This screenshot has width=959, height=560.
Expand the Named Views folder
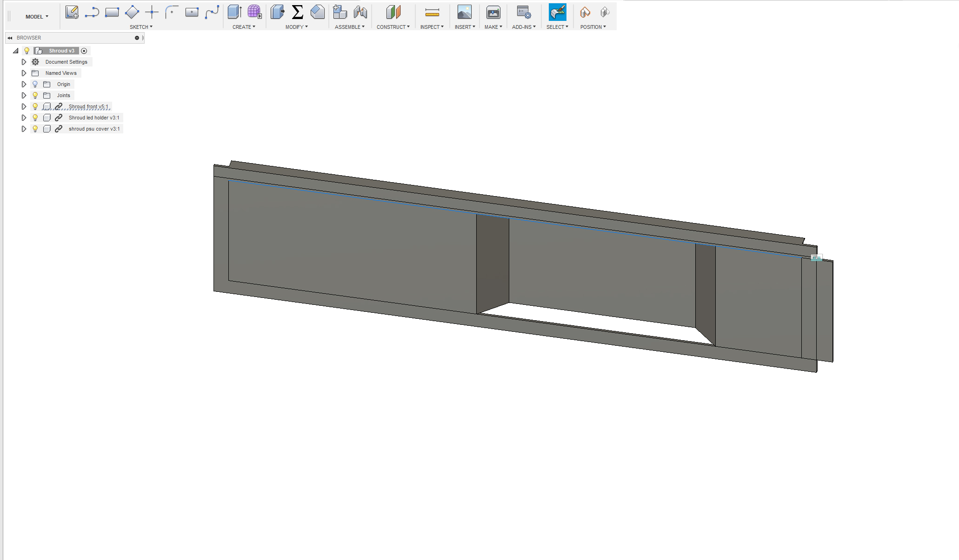[24, 73]
